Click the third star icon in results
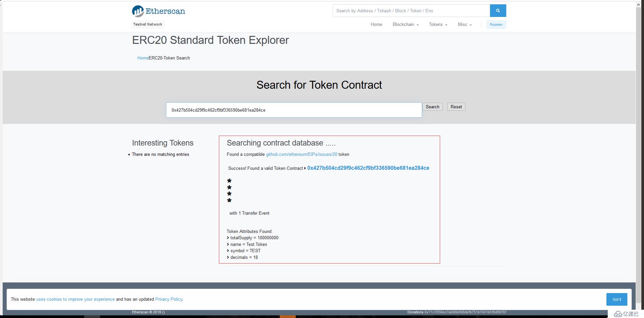The width and height of the screenshot is (644, 318). (x=229, y=194)
